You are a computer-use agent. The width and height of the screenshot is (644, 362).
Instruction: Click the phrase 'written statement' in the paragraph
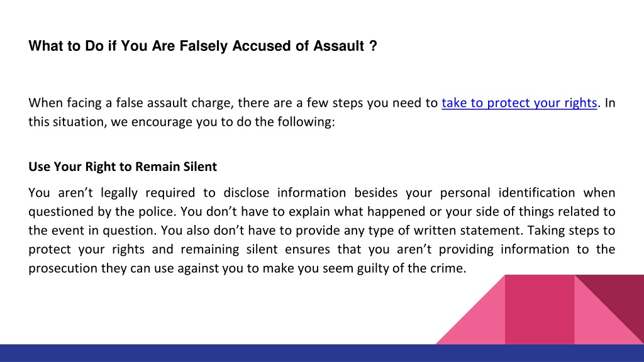(x=468, y=230)
